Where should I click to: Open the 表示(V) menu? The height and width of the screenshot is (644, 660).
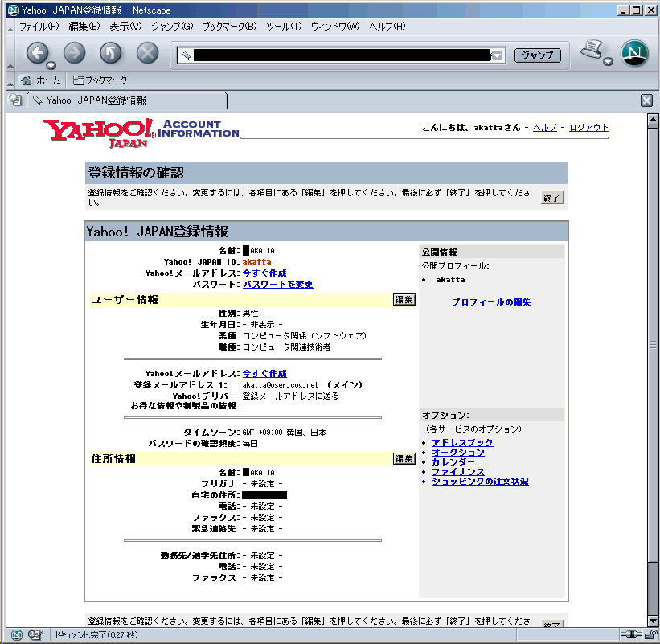pos(125,27)
